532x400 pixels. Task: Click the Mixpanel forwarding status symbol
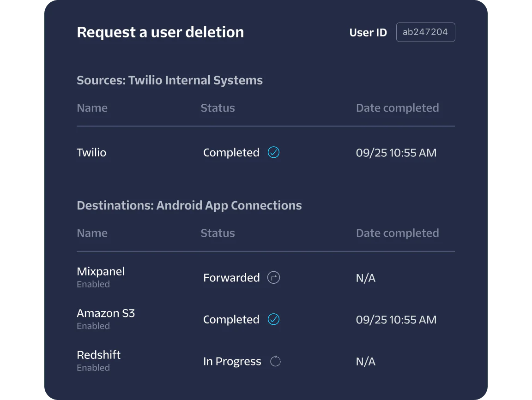pyautogui.click(x=273, y=277)
